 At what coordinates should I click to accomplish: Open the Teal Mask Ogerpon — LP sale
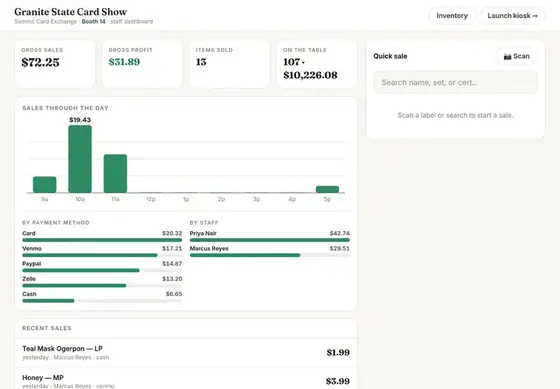(186, 353)
